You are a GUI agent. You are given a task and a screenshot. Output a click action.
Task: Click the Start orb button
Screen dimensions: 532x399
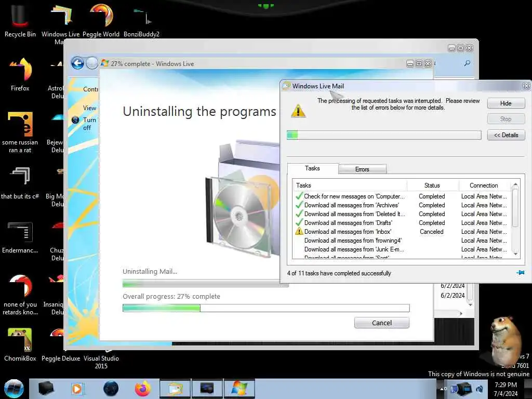point(14,389)
